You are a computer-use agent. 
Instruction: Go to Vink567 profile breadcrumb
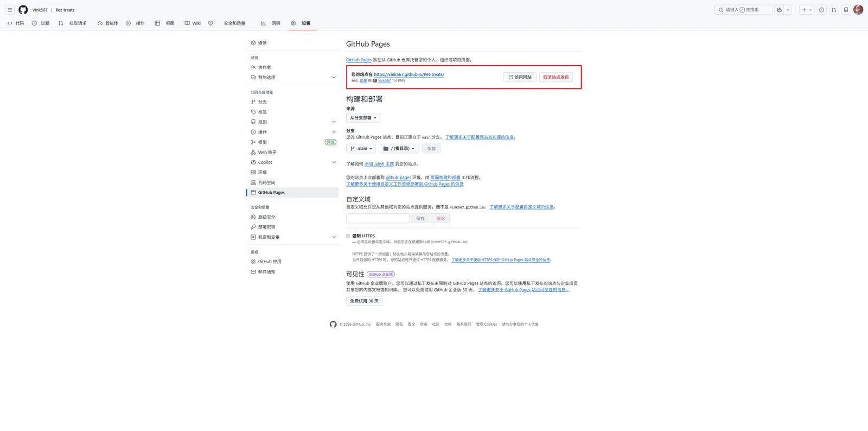pyautogui.click(x=40, y=10)
